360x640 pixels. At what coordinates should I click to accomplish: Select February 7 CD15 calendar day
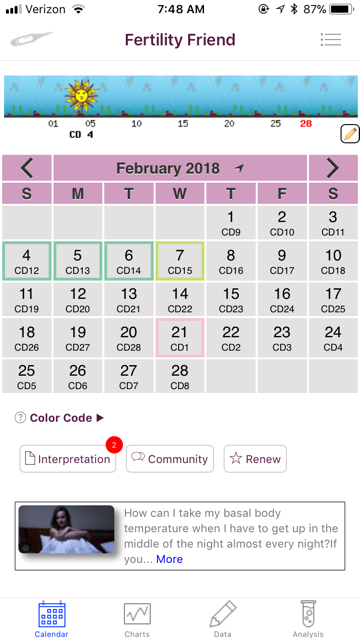pos(180,261)
